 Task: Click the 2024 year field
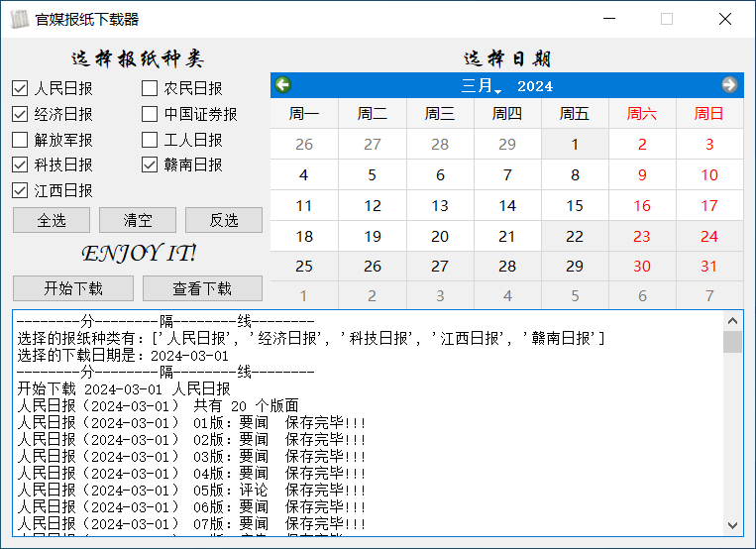[x=535, y=86]
